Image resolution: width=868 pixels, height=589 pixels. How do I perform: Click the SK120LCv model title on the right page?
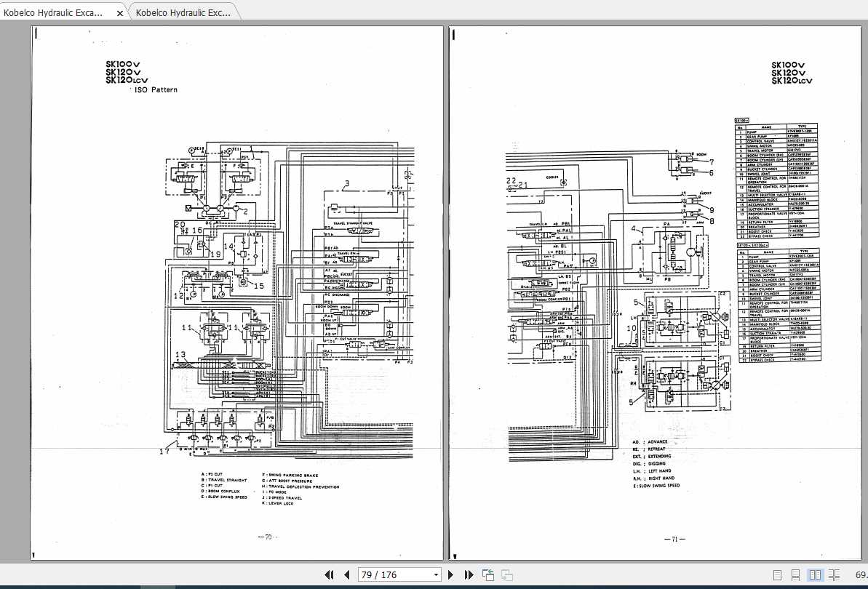coord(792,81)
